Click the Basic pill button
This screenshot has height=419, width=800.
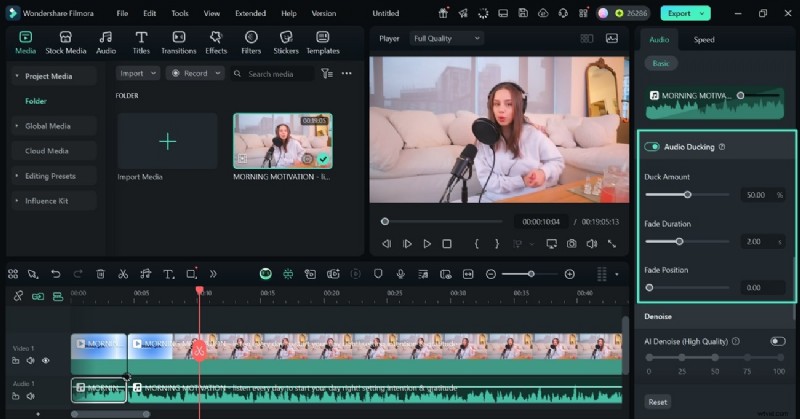pos(661,63)
